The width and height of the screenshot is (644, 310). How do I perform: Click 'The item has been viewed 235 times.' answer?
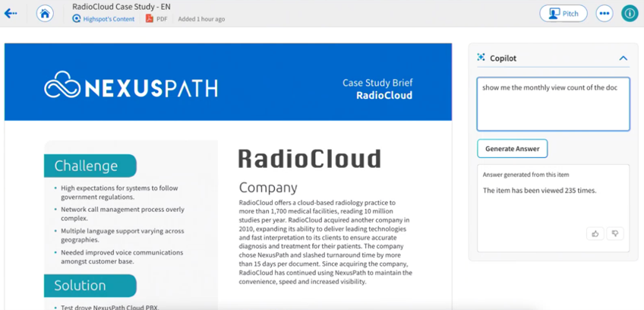click(x=539, y=191)
